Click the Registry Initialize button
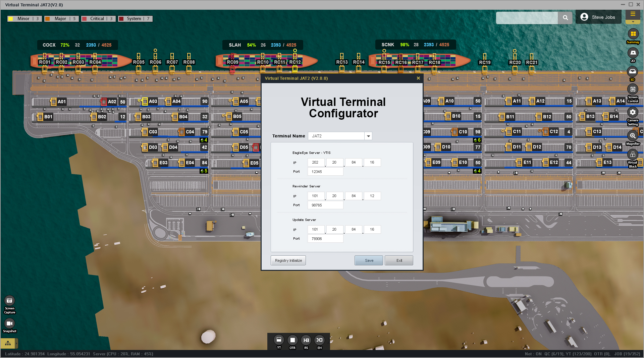644x358 pixels. pos(288,260)
